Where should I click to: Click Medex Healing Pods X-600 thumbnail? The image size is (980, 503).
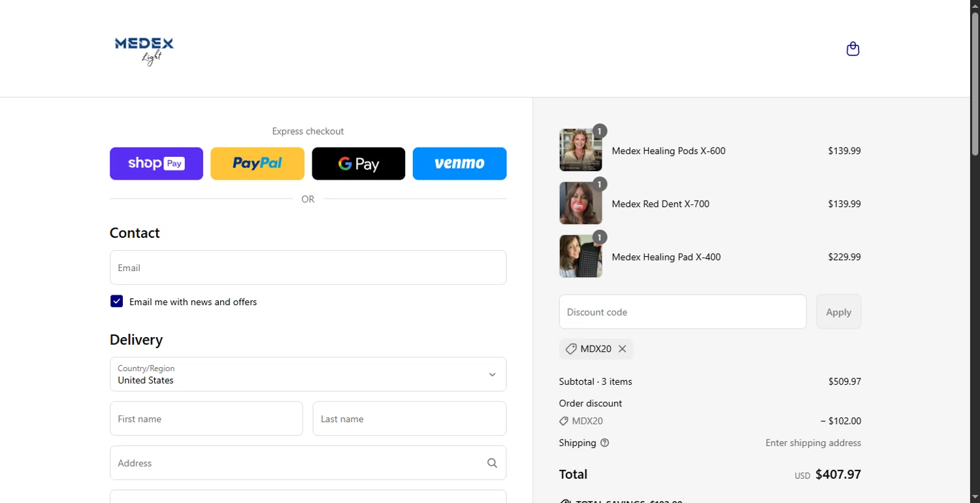581,150
